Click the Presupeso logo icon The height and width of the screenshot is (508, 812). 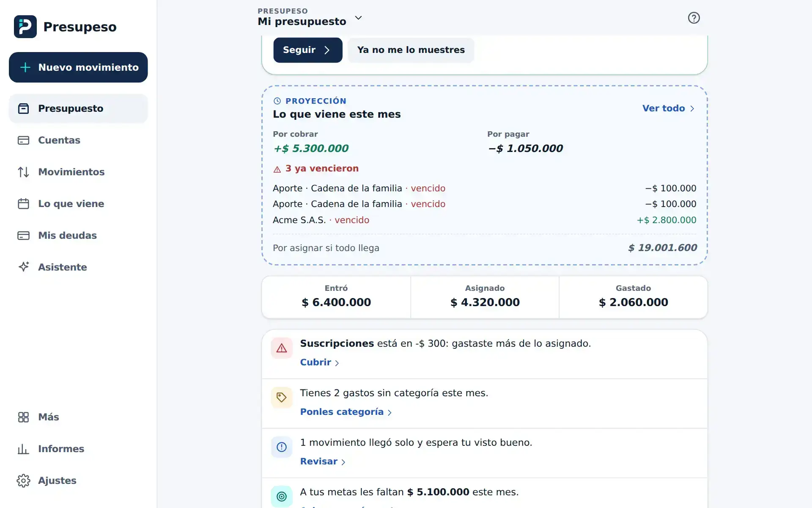pos(25,27)
